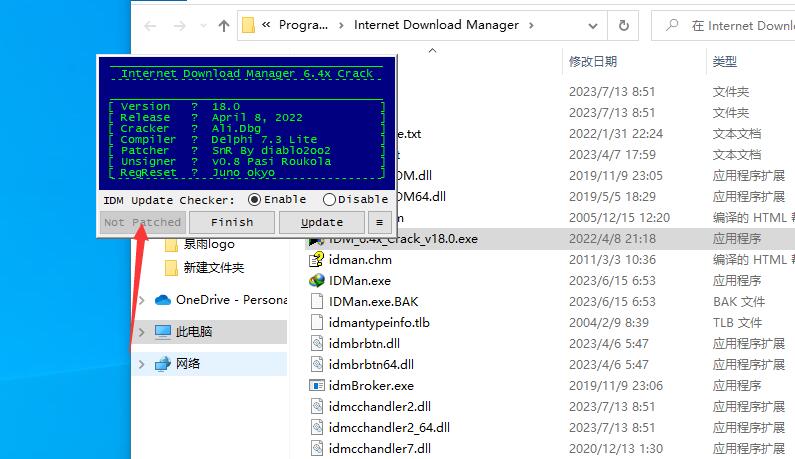The image size is (795, 459).
Task: Open the address bar history dropdown
Action: tap(591, 25)
